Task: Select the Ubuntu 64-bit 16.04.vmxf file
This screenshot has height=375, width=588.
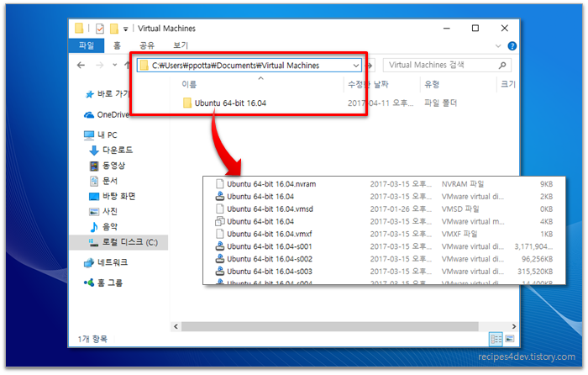Action: tap(264, 234)
